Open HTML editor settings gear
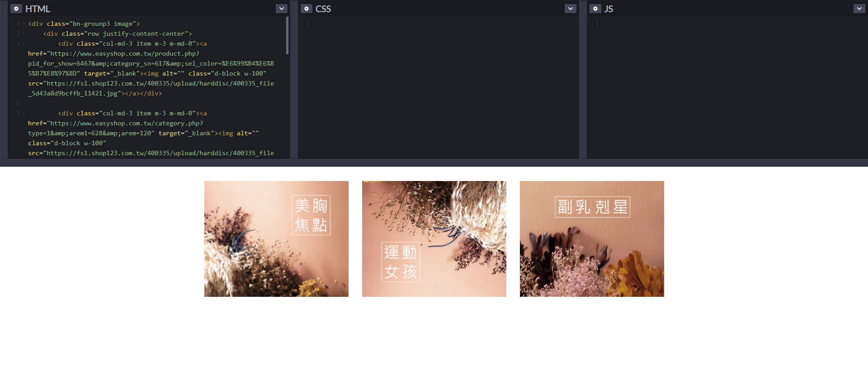Viewport: 868px width, 381px height. point(16,9)
